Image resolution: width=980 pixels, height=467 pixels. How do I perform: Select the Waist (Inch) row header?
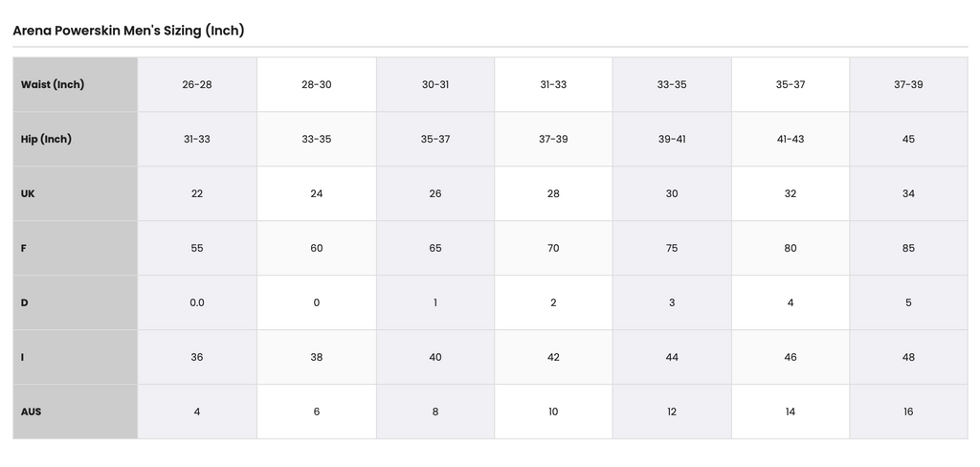coord(75,84)
